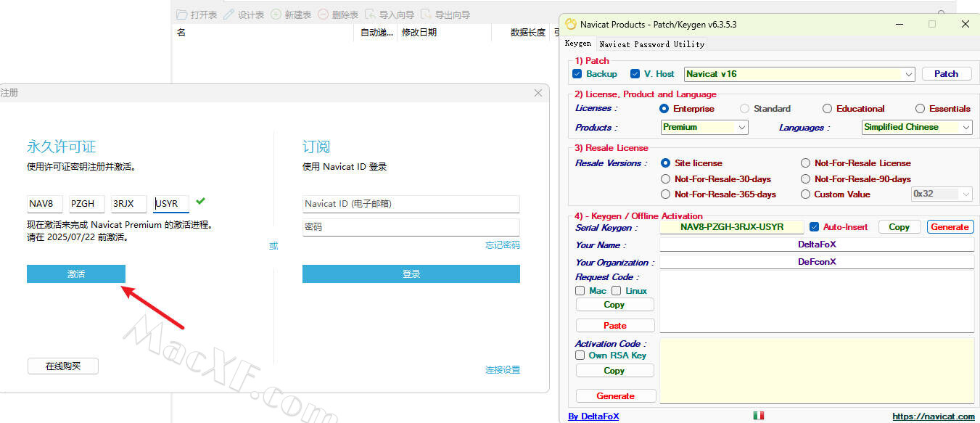Enable the Linux checkbox
This screenshot has width=980, height=423.
point(617,291)
